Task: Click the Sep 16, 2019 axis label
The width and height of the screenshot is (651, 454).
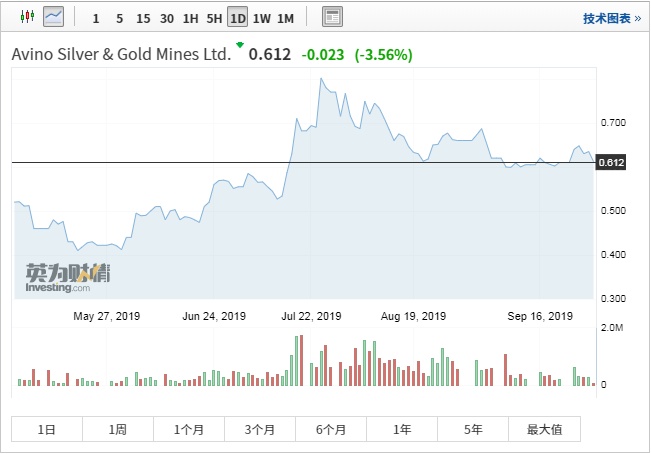Action: tap(540, 316)
